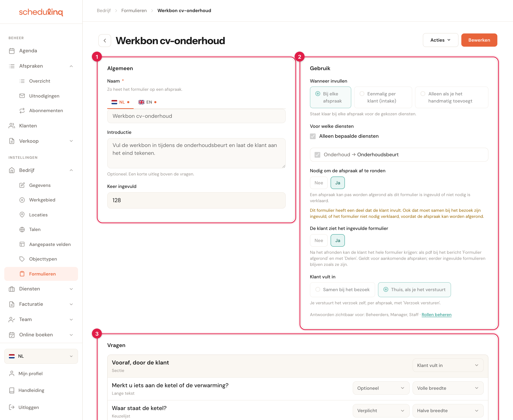
Task: Click the Formulieren clipboard icon
Action: [22, 274]
